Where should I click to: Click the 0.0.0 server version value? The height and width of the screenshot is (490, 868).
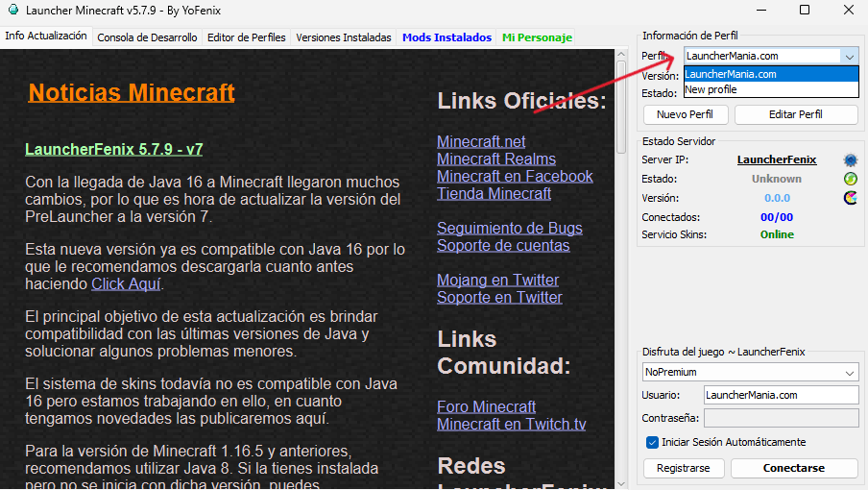click(777, 198)
